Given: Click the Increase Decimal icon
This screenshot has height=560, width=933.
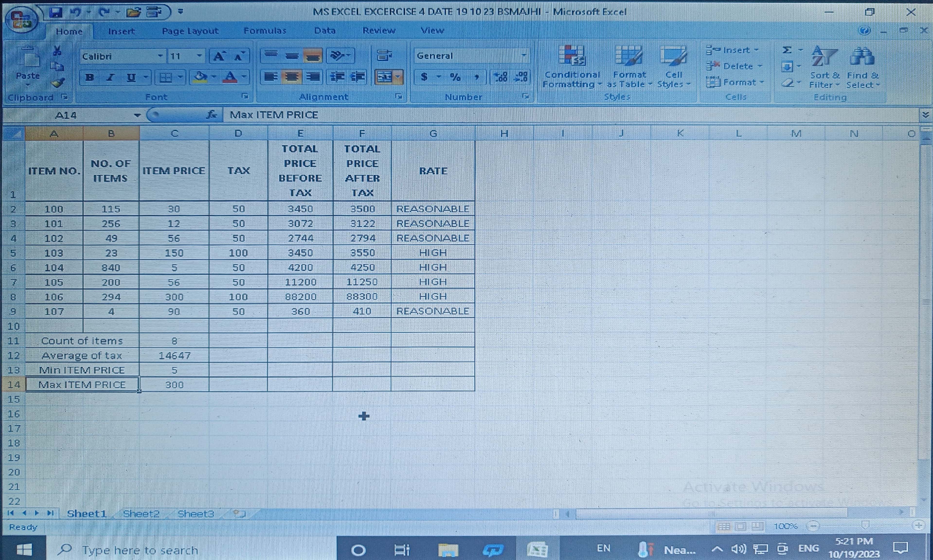Looking at the screenshot, I should tap(501, 77).
